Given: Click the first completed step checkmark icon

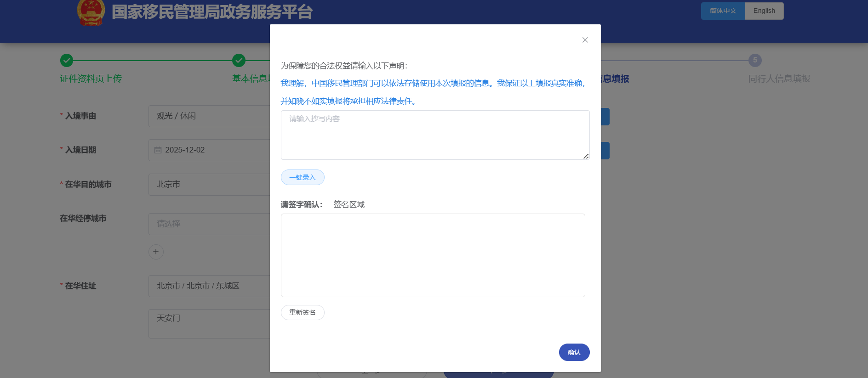Looking at the screenshot, I should [x=67, y=60].
